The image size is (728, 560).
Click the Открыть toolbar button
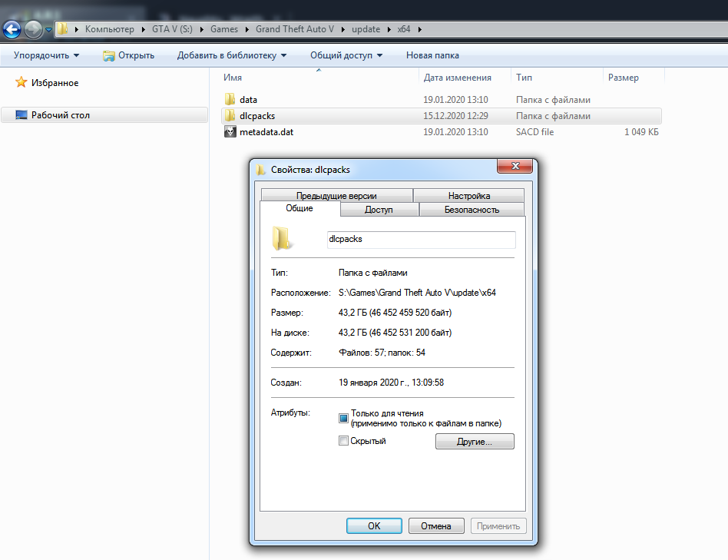pyautogui.click(x=128, y=55)
